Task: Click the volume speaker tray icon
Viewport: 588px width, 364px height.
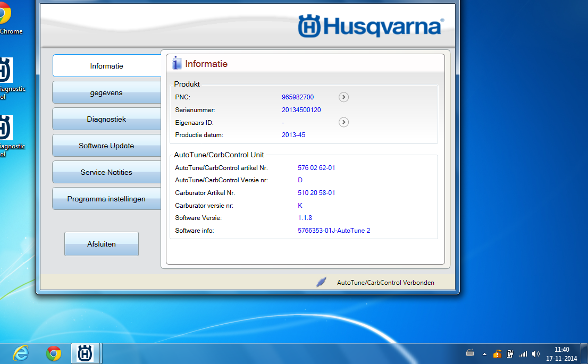Action: tap(536, 354)
